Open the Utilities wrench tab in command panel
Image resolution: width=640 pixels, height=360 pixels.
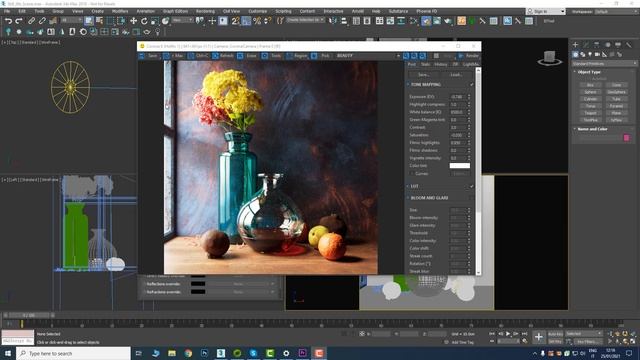click(629, 44)
